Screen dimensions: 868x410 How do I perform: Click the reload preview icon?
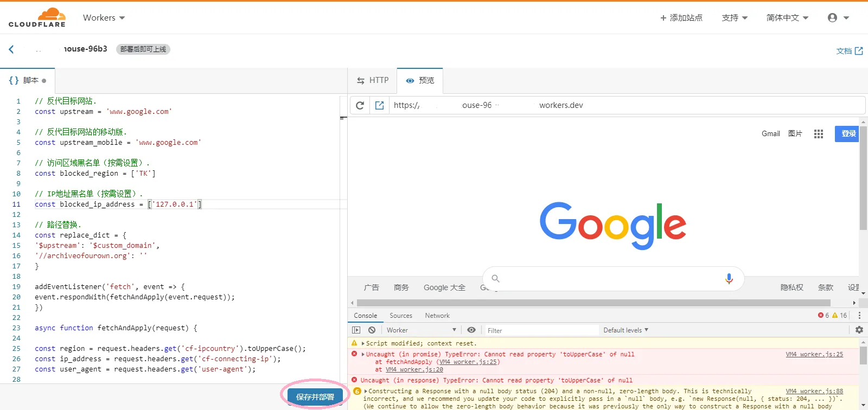coord(360,105)
